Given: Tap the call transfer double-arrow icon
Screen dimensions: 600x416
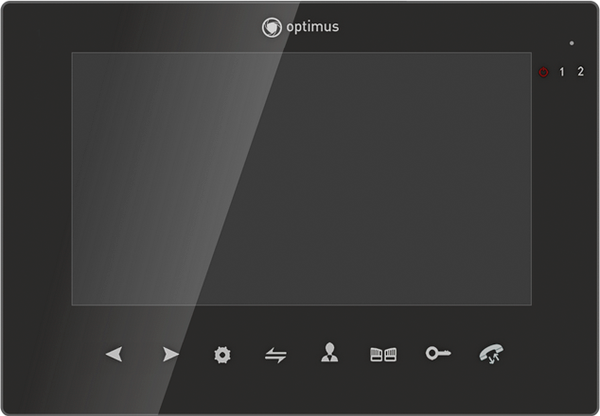Looking at the screenshot, I should [276, 356].
